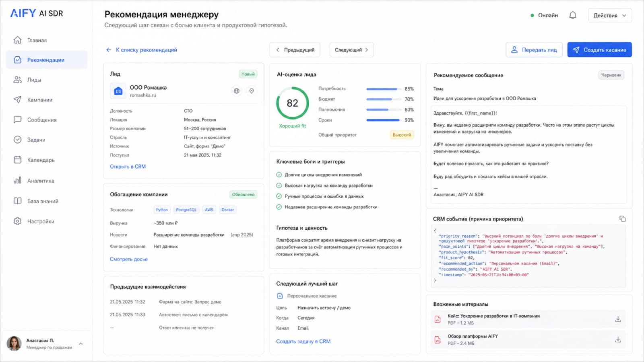Image resolution: width=644 pixels, height=362 pixels.
Task: Click into the recommended message body text
Action: pos(529,154)
